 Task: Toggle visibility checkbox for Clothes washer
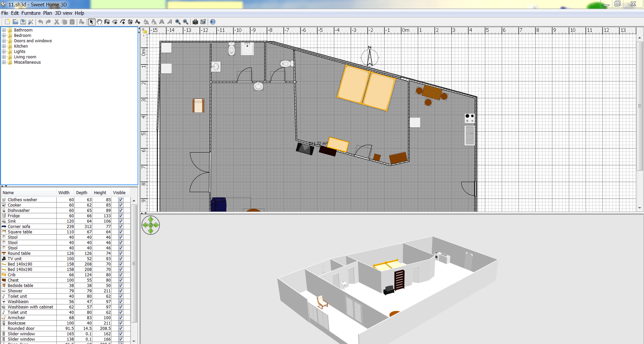click(x=121, y=200)
